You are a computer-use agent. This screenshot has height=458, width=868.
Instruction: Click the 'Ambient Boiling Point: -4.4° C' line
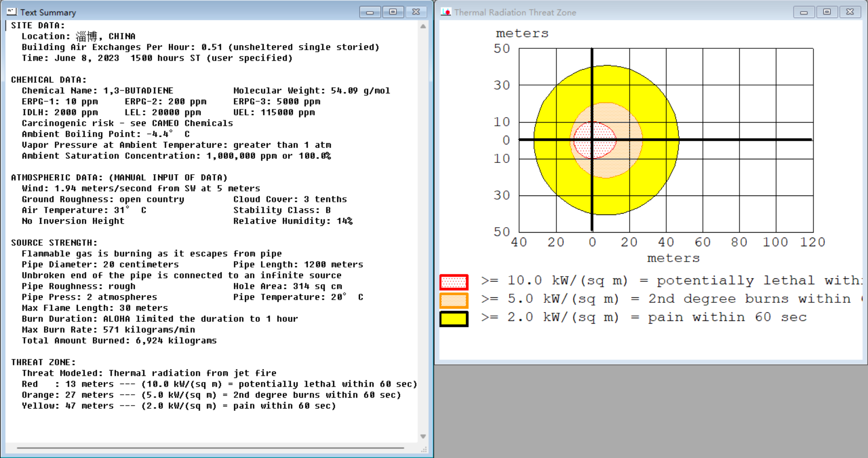coord(106,134)
